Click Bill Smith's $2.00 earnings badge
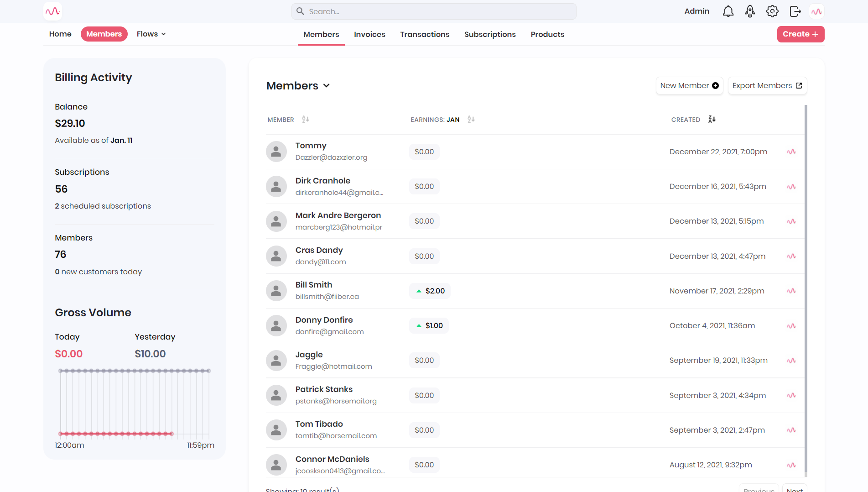 point(430,291)
